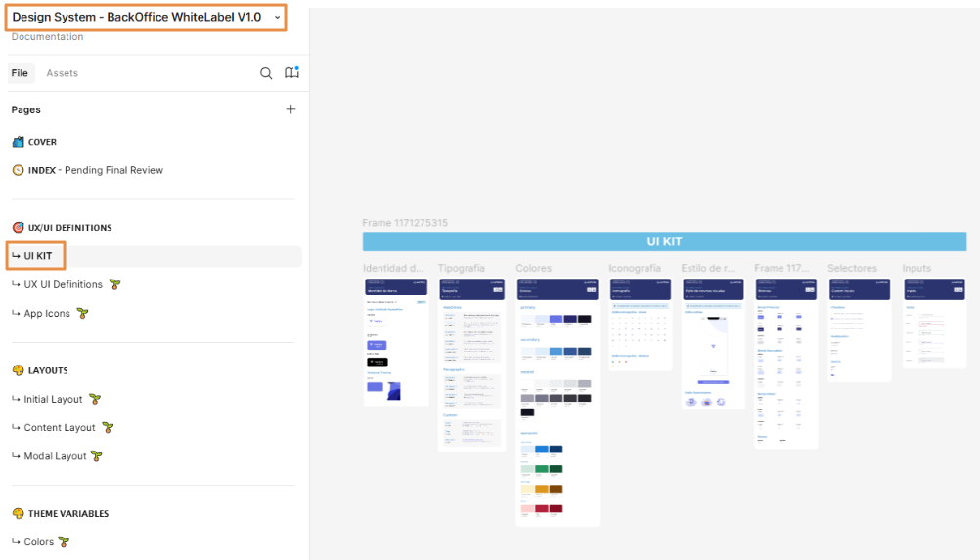
Task: Click the Documentation project link
Action: click(47, 37)
